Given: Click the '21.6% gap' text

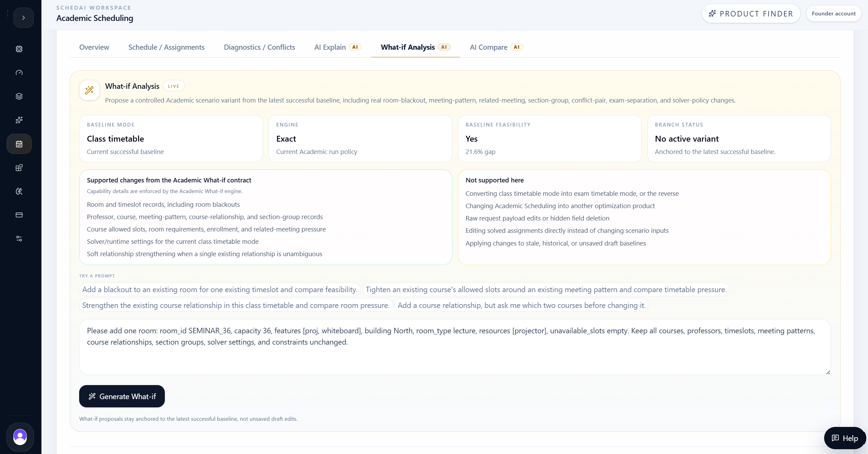Looking at the screenshot, I should pos(480,152).
